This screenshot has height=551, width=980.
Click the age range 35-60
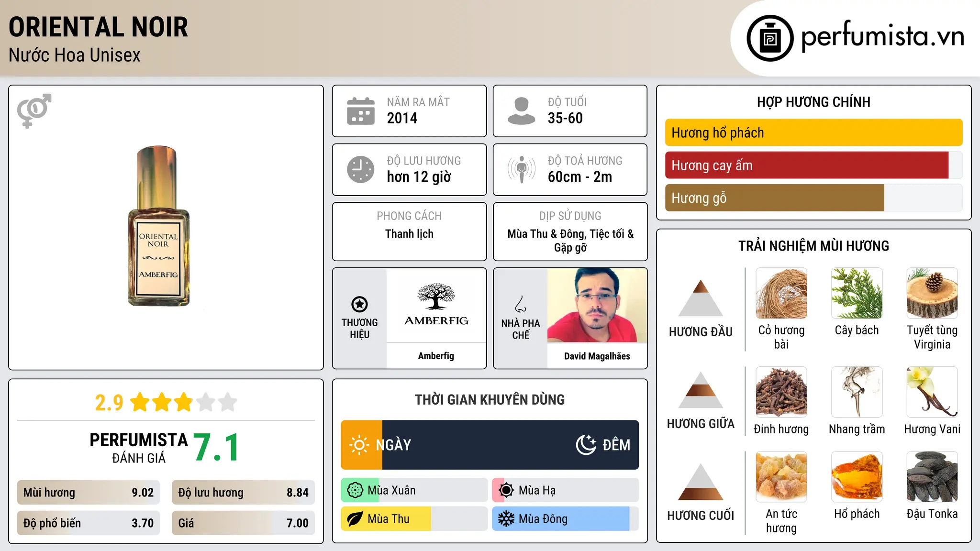(565, 118)
